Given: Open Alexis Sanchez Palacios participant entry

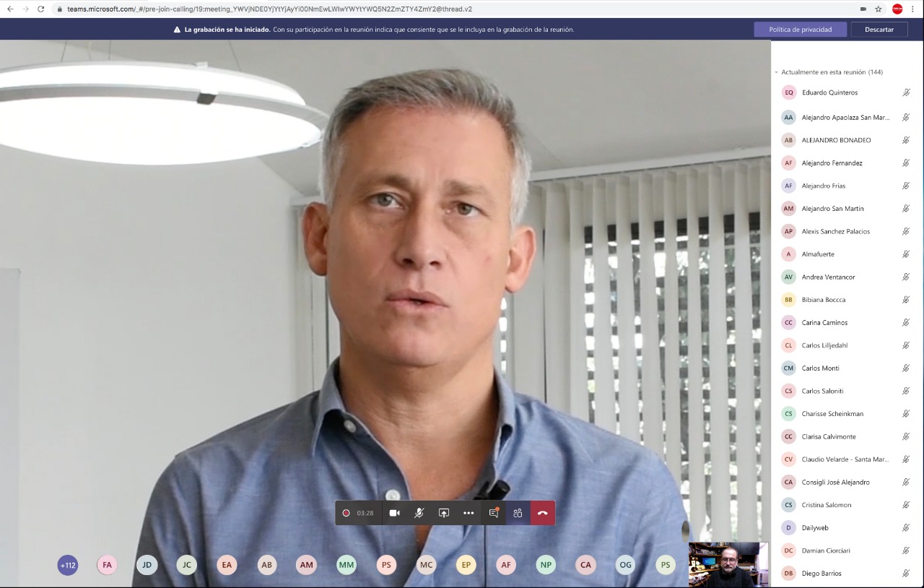Looking at the screenshot, I should (836, 231).
